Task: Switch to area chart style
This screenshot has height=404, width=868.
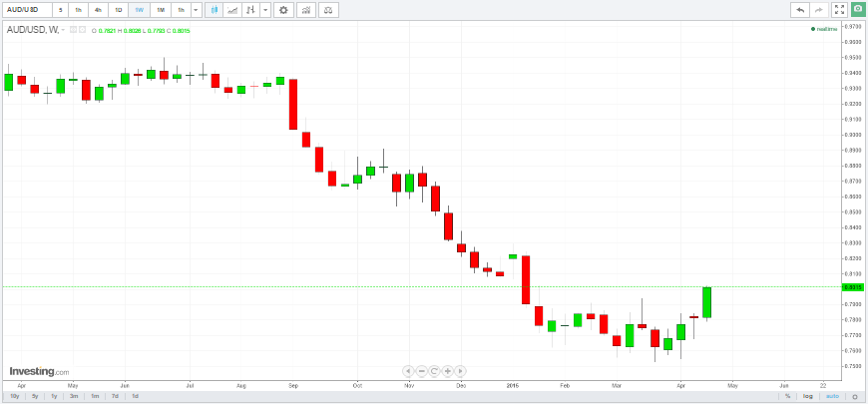Action: click(232, 10)
